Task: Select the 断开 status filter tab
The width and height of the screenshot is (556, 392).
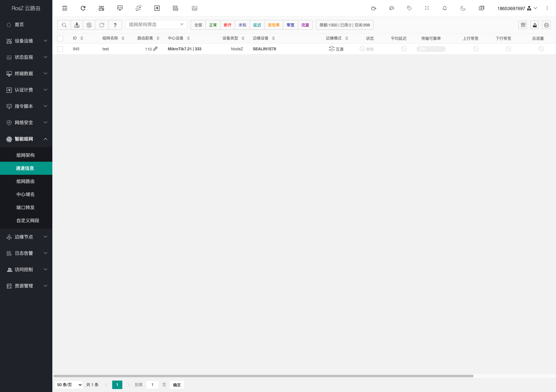Action: [x=227, y=25]
